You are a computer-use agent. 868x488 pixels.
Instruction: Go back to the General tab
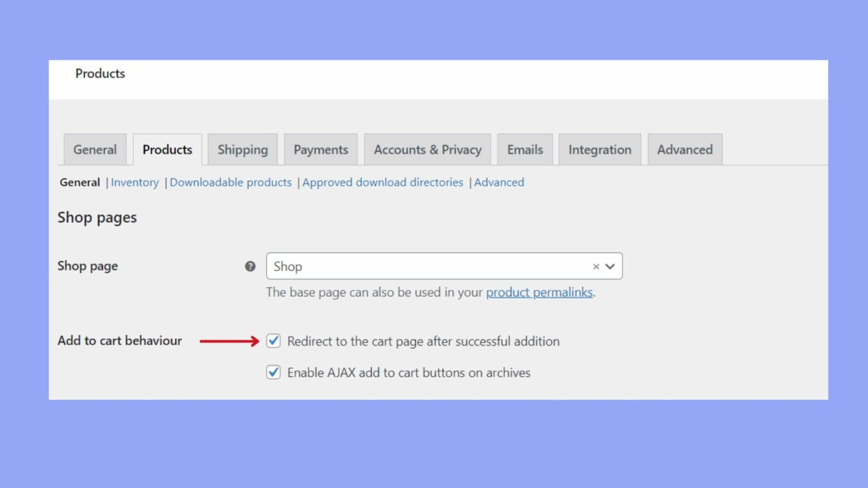(94, 149)
